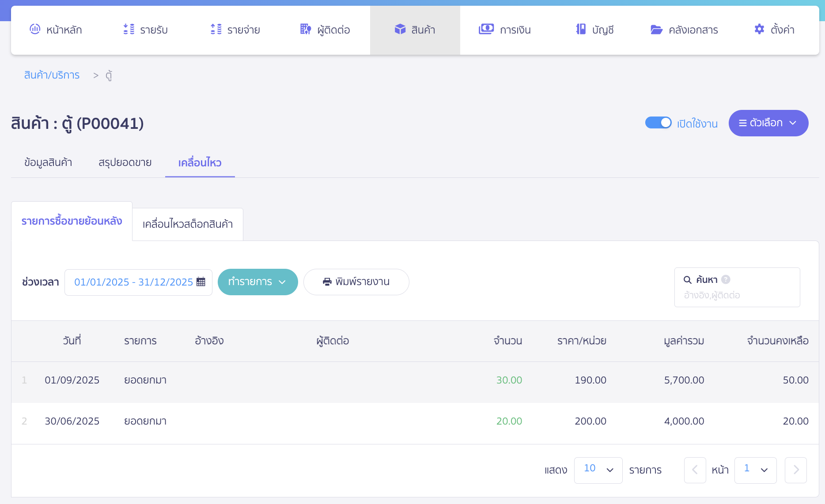
Task: Open the search help question mark icon
Action: (x=726, y=279)
